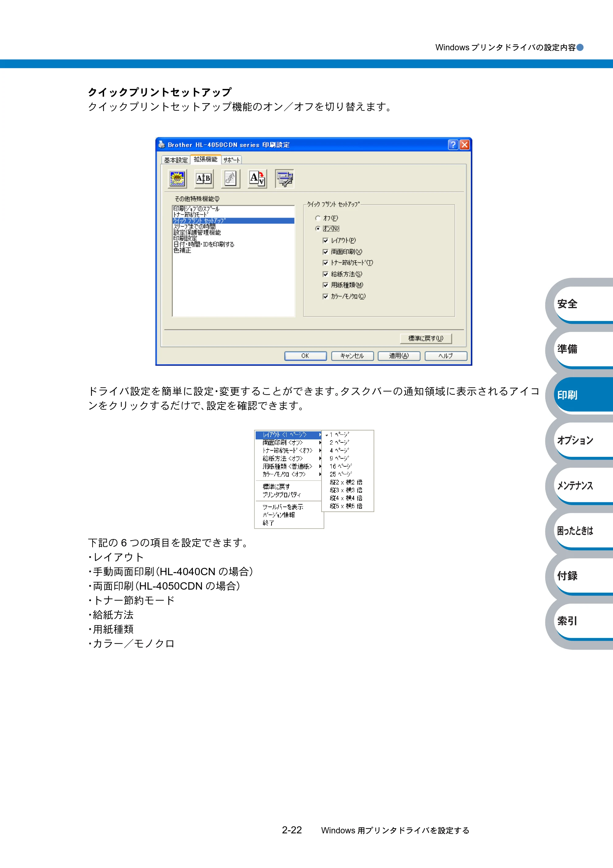Click the 適用(A) button
Screen dimensions: 613x868
[x=399, y=356]
